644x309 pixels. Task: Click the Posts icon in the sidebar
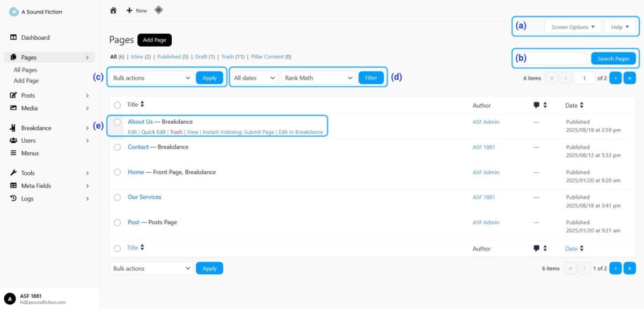click(x=13, y=95)
